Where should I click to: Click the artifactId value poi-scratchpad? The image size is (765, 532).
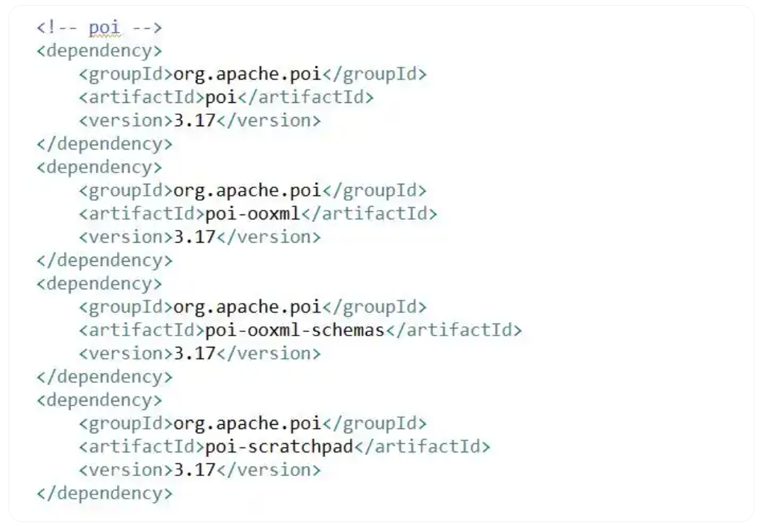[279, 447]
